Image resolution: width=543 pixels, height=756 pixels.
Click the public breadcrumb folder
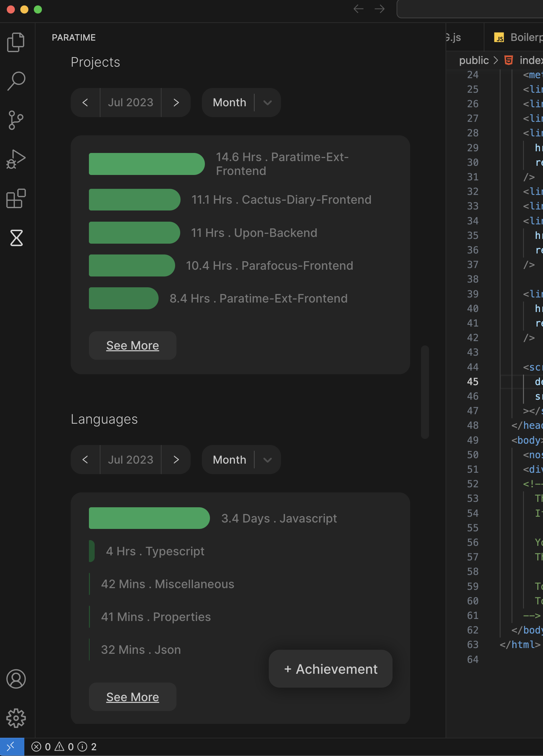click(474, 60)
